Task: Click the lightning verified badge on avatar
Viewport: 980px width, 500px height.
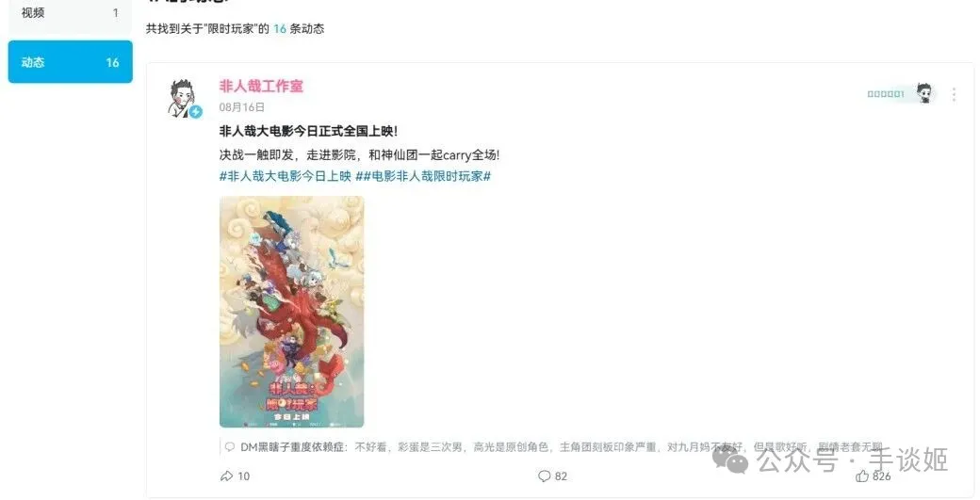Action: click(x=196, y=112)
